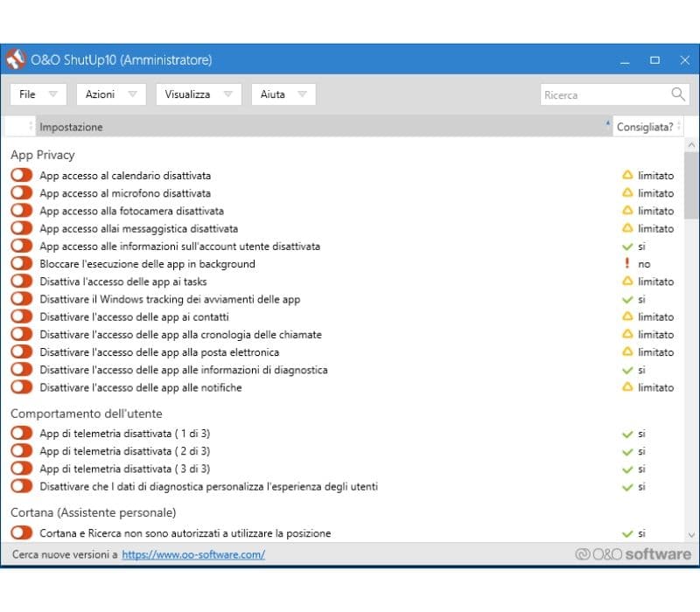This screenshot has width=700, height=612.
Task: Toggle Disattivare l'accesso delle app ai contatti
Action: coord(22,316)
